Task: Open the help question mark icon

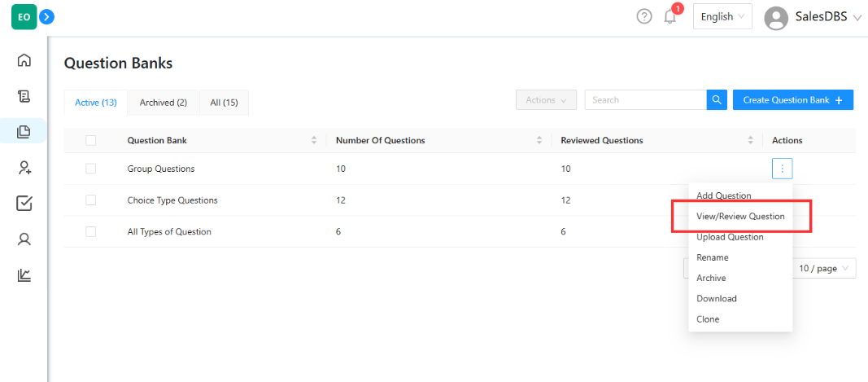Action: [x=644, y=16]
